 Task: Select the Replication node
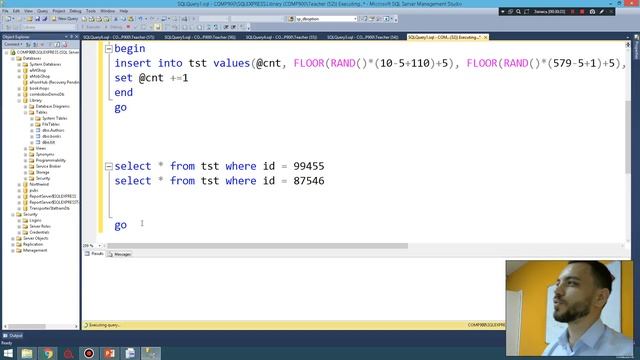[x=33, y=244]
